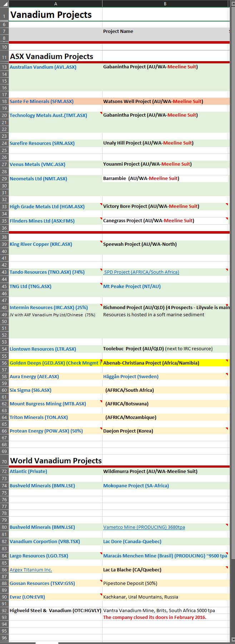Select column A header
The width and height of the screenshot is (235, 644).
(x=55, y=4)
